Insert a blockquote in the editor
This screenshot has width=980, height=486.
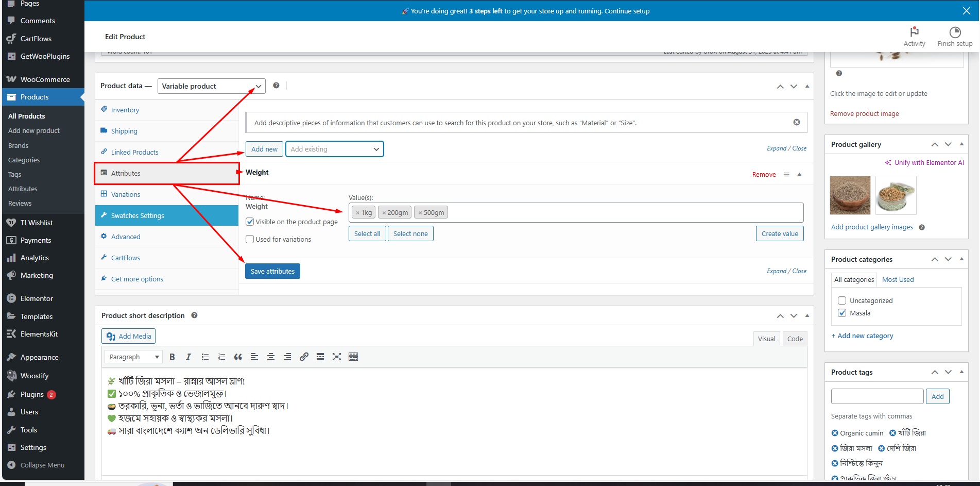coord(238,357)
